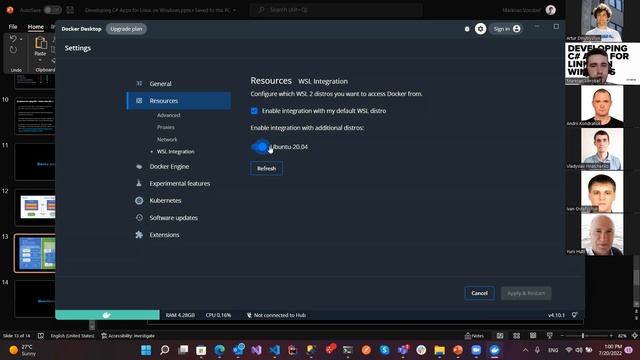Image resolution: width=640 pixels, height=360 pixels.
Task: Click 'Not connected to Hub' status
Action: (x=276, y=315)
